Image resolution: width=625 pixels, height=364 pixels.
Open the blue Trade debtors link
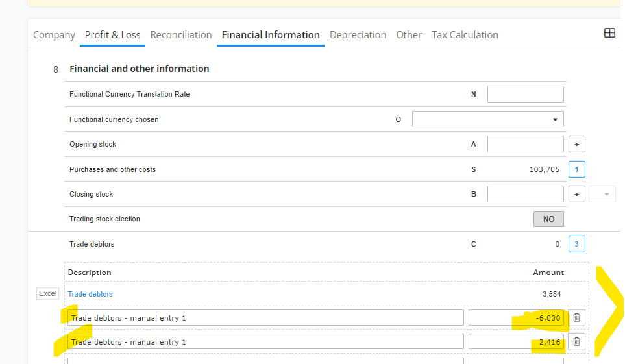pos(90,294)
